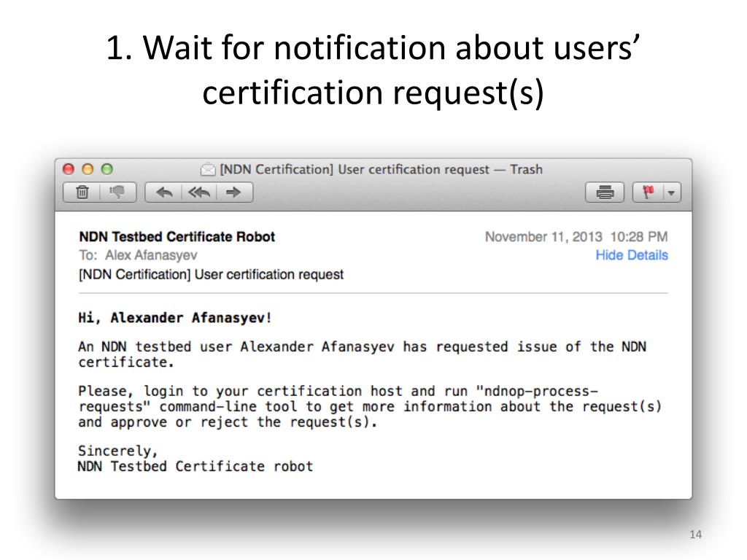Viewport: 747px width, 560px height.
Task: Click the Hide Details link
Action: [x=632, y=255]
